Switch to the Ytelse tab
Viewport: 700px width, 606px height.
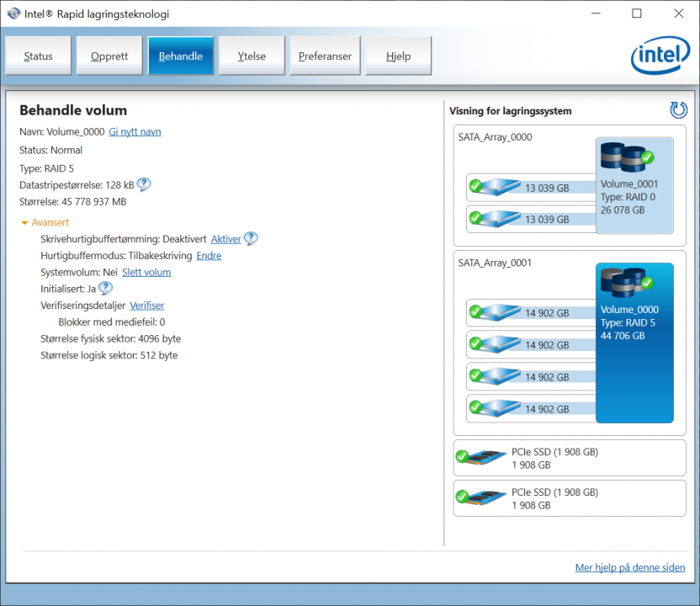[252, 57]
